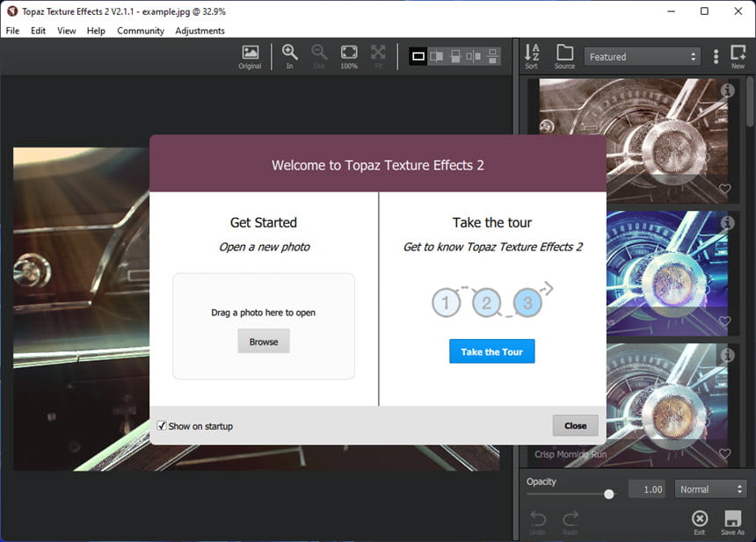The width and height of the screenshot is (756, 542).
Task: Open the Normal blend mode dropdown
Action: click(x=710, y=489)
